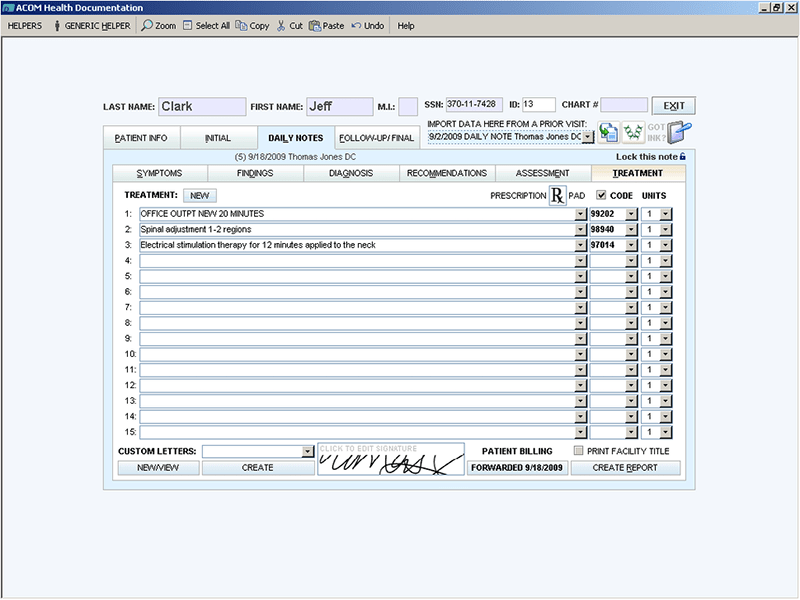Open the HELPERS menu
This screenshot has height=600, width=800.
pyautogui.click(x=24, y=26)
